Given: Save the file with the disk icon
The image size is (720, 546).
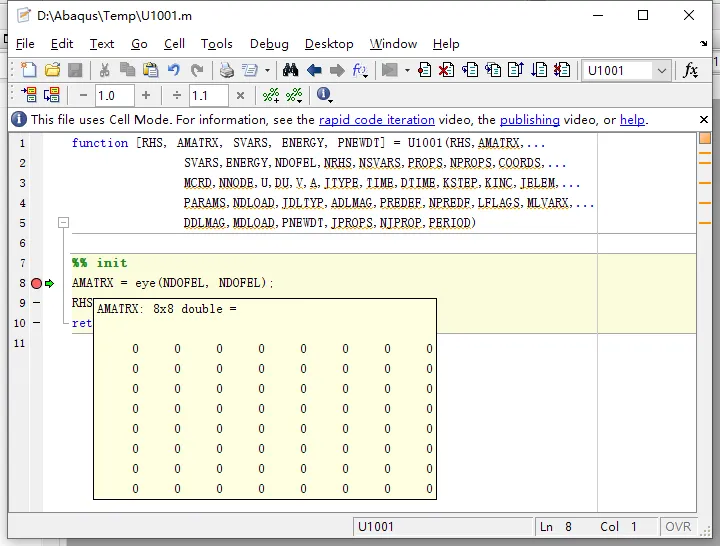Looking at the screenshot, I should tap(75, 70).
